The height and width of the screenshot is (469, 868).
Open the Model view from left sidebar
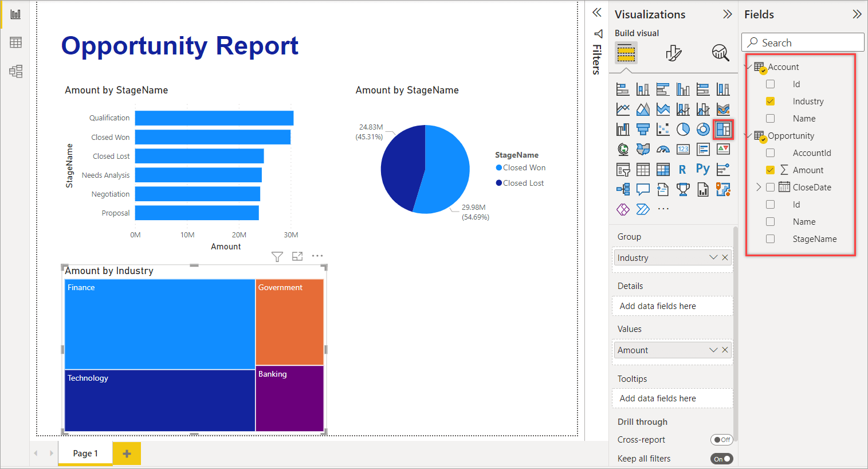[x=15, y=71]
